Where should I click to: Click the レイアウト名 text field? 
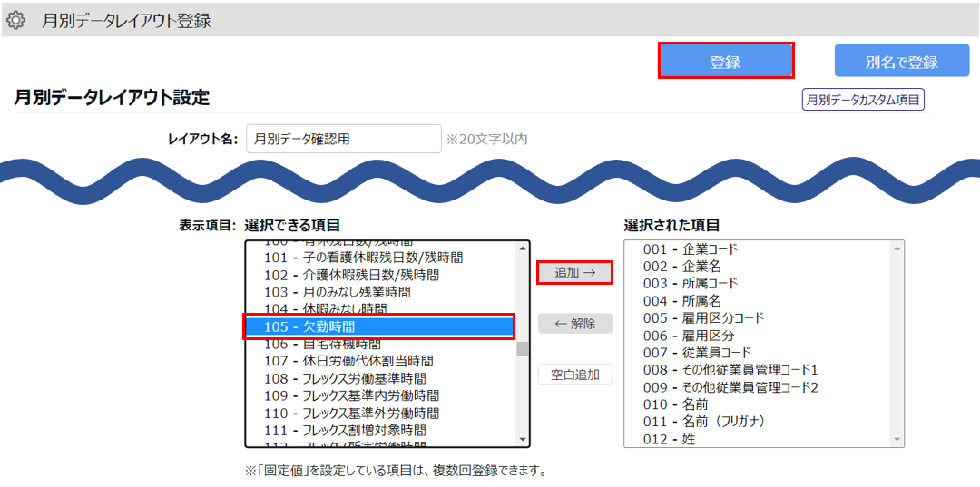(x=343, y=139)
